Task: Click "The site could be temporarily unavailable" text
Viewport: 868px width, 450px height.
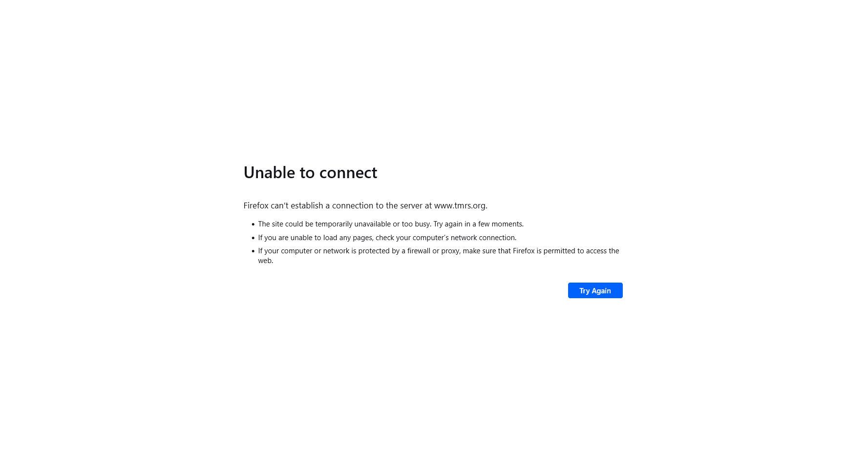Action: pos(324,224)
